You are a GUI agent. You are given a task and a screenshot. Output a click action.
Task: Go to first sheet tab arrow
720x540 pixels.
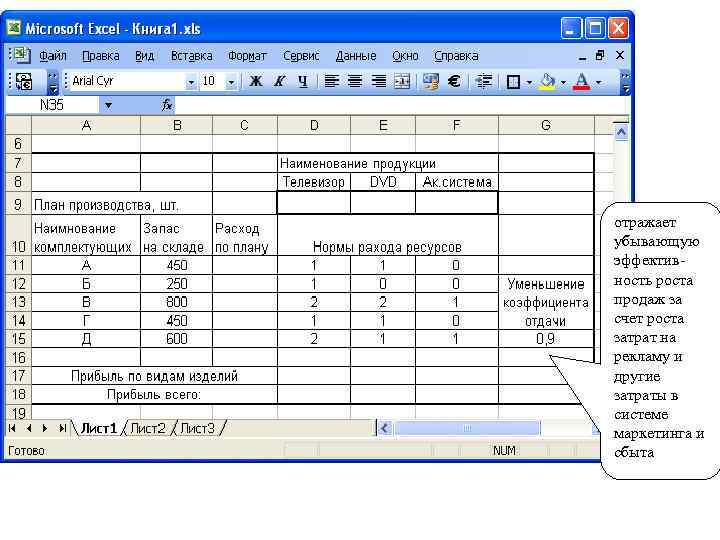click(x=12, y=428)
